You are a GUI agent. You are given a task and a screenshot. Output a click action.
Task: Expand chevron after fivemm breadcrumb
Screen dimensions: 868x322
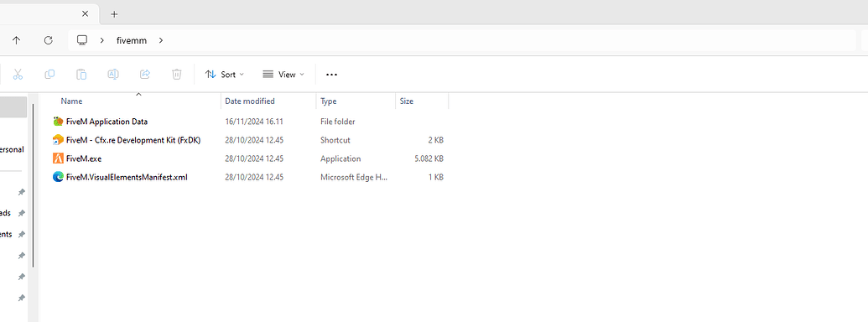point(160,40)
